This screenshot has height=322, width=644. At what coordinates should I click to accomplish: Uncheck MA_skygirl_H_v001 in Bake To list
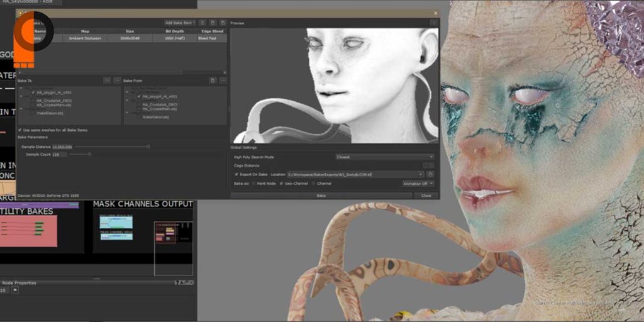click(x=33, y=92)
